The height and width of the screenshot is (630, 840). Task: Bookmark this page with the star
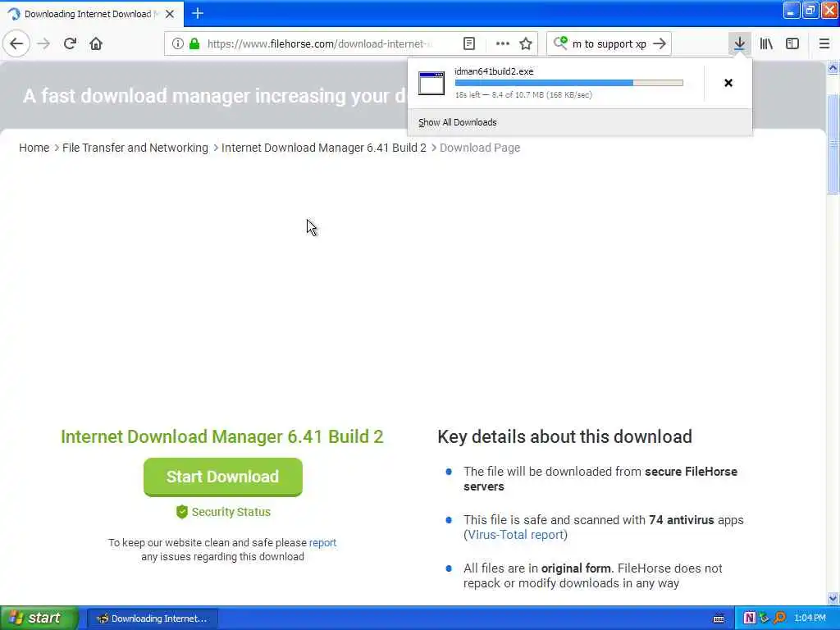(526, 43)
